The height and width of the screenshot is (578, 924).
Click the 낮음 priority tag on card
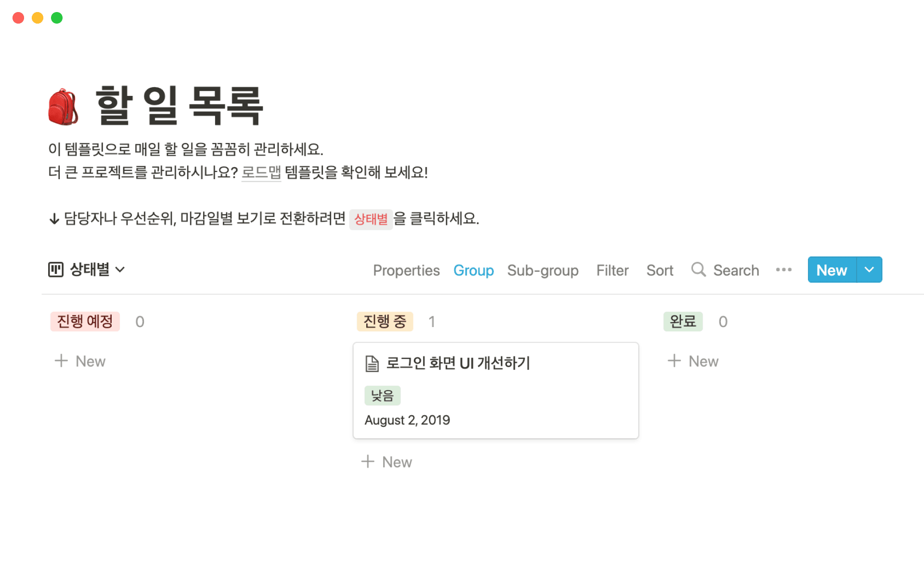pos(383,395)
